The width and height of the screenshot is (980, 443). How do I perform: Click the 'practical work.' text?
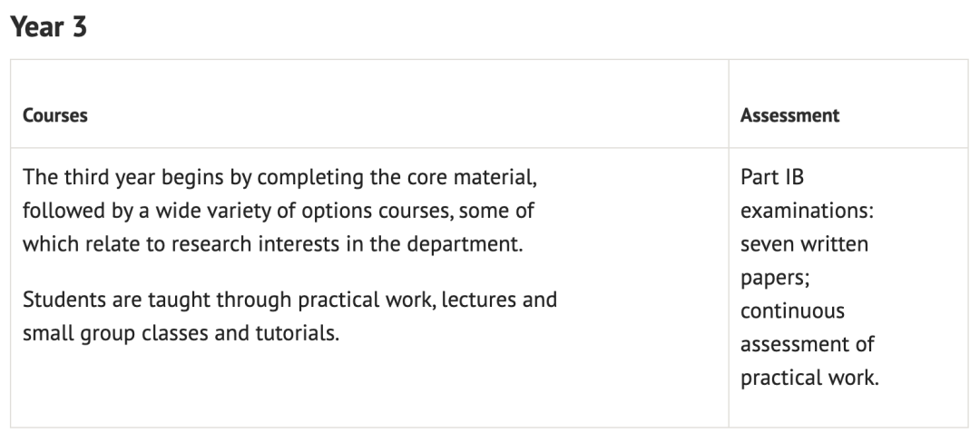pos(809,378)
